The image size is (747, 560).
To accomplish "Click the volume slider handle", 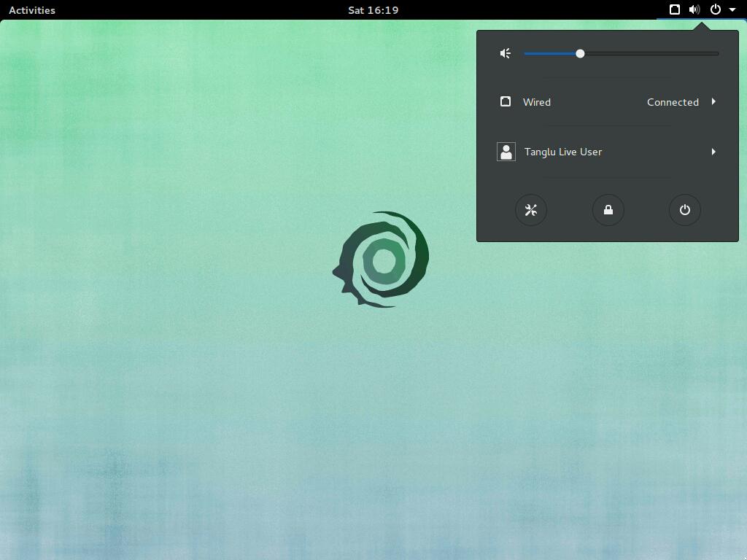I will 580,54.
